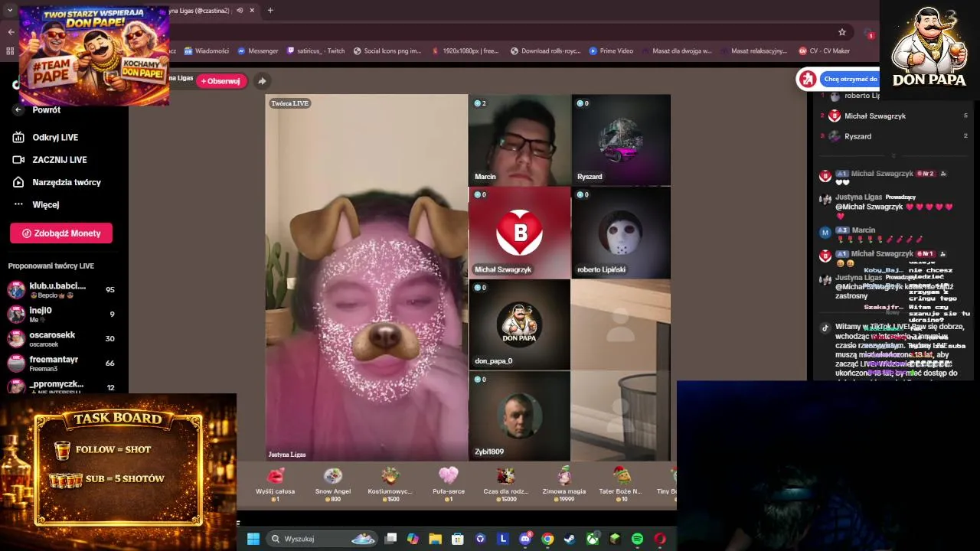Select Ryszard's guest tile
The image size is (980, 551).
coord(620,140)
